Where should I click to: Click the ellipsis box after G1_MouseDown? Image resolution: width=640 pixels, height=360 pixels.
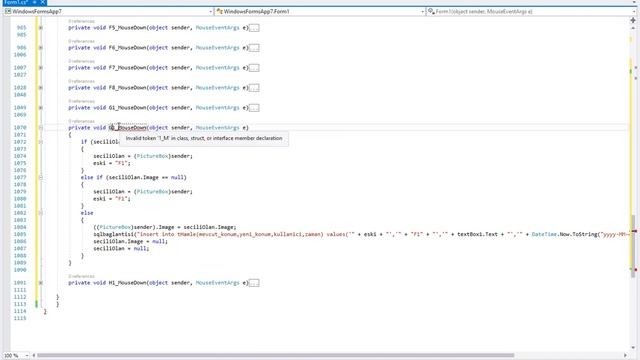click(254, 108)
